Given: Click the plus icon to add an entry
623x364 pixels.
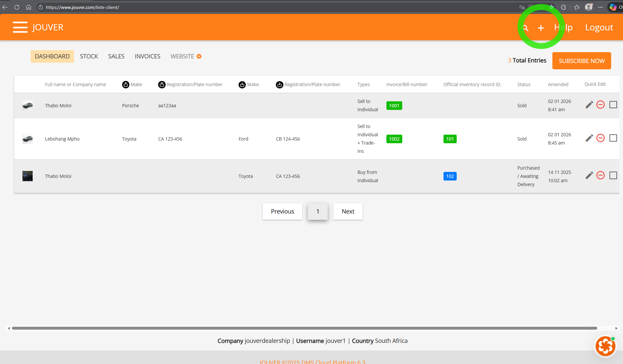Looking at the screenshot, I should coord(541,28).
